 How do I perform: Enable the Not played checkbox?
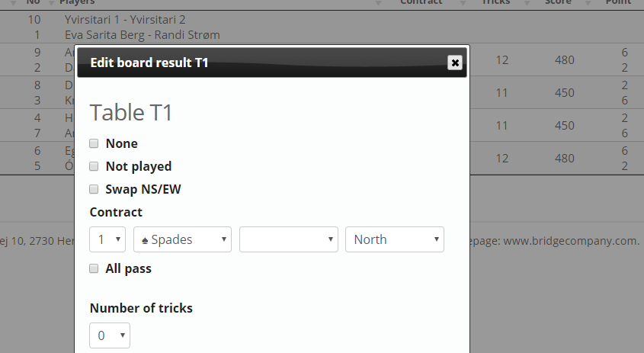click(x=94, y=166)
